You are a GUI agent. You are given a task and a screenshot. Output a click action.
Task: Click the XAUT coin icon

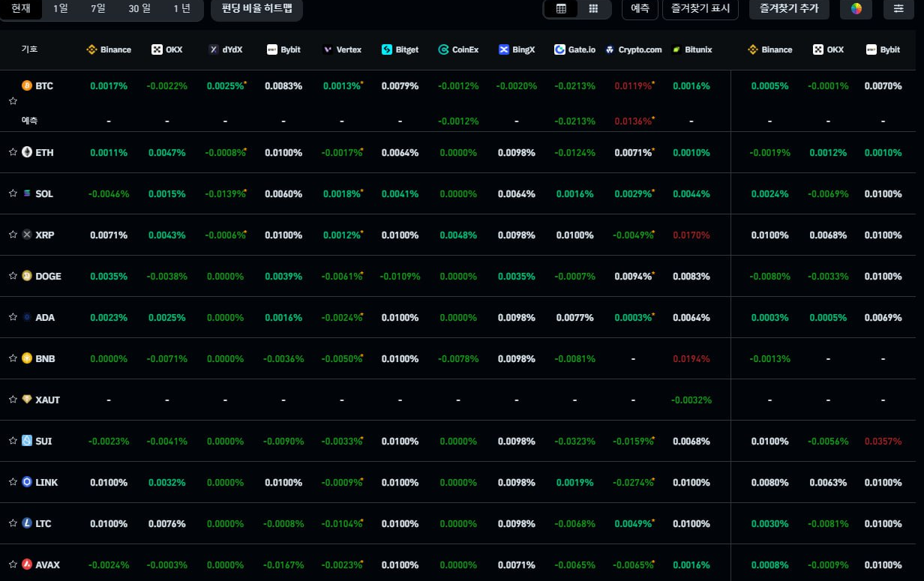(x=27, y=400)
